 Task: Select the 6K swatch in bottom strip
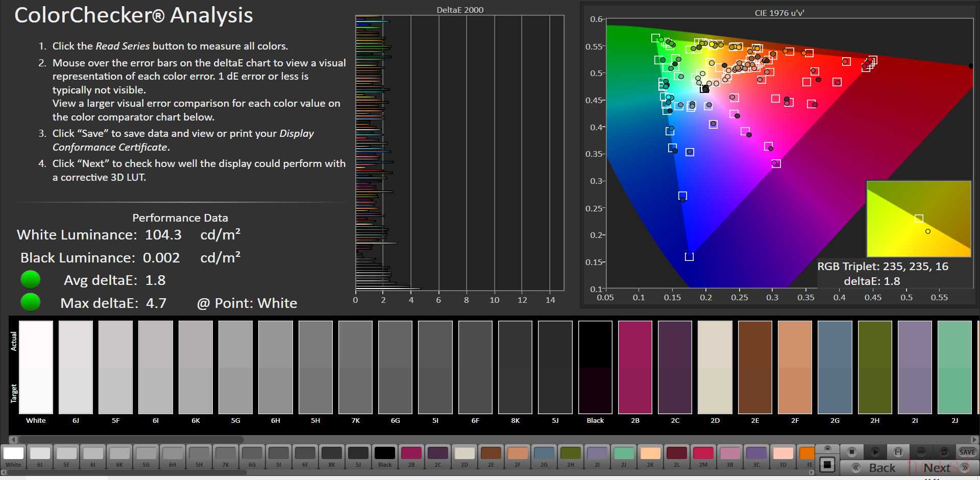coord(119,457)
